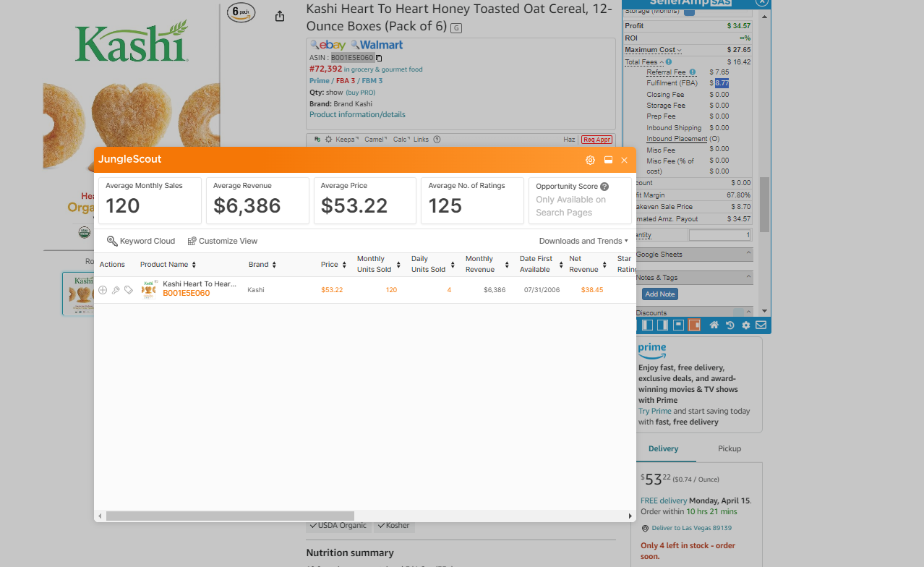924x567 pixels.
Task: Close the SellerAmp SAS panel
Action: point(761,2)
